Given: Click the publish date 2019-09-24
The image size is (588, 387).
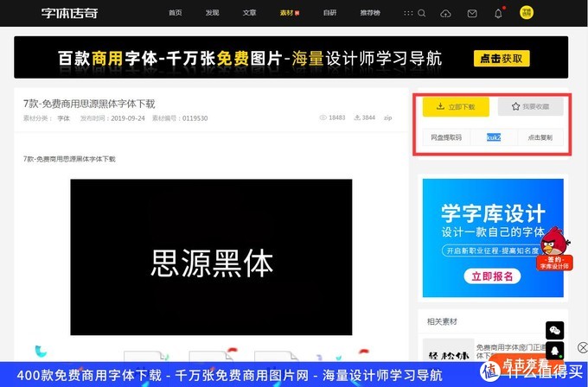Looking at the screenshot, I should [x=128, y=118].
